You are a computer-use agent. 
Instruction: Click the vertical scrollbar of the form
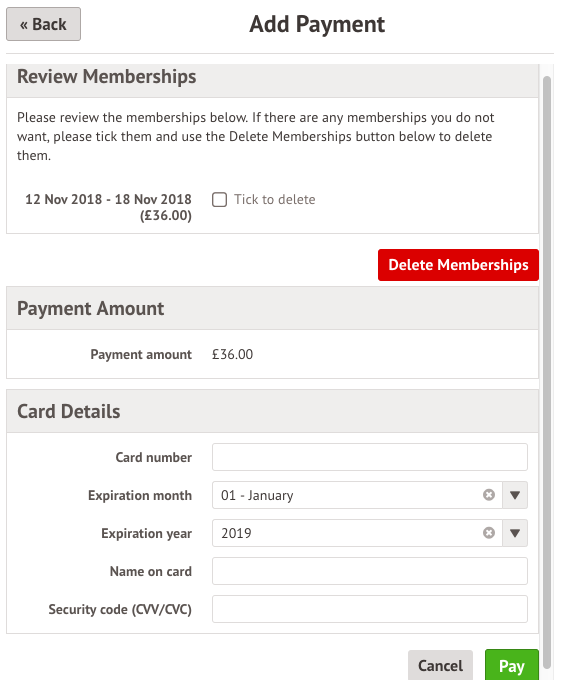point(546,372)
